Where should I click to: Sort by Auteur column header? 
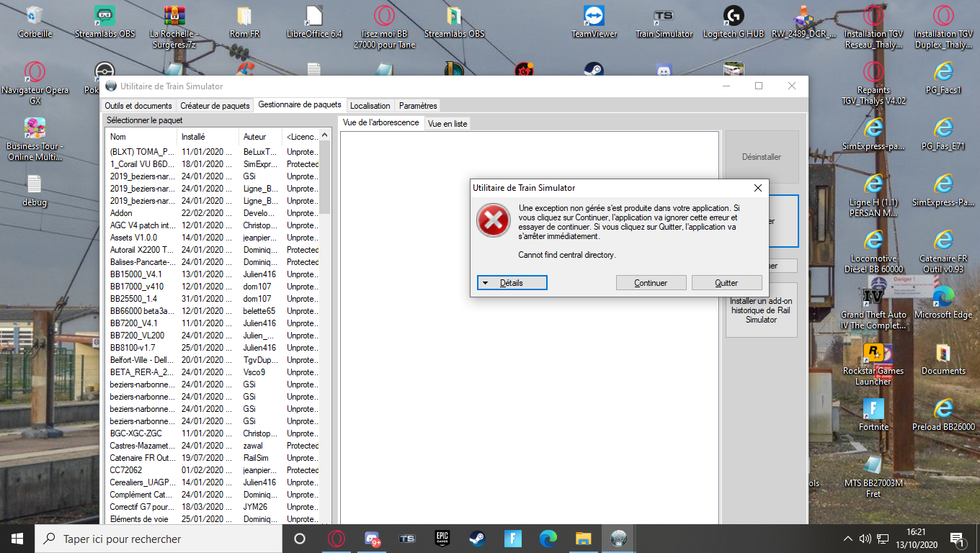point(261,136)
